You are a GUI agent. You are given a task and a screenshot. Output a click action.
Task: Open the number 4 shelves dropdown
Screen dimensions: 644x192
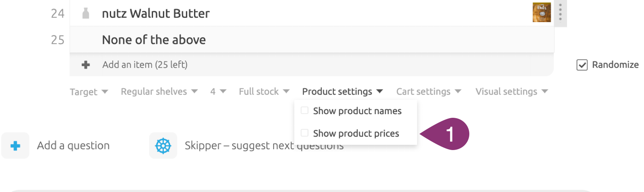(x=218, y=92)
